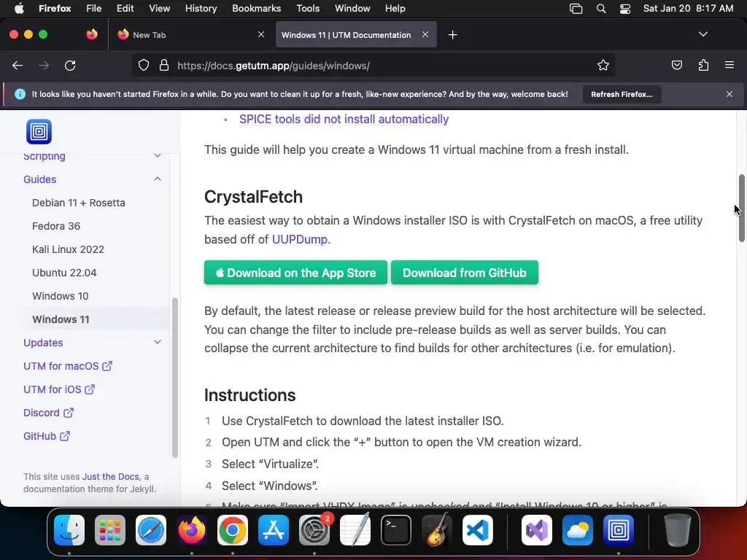Open the Kali Linux 2022 guide
The width and height of the screenshot is (747, 560).
click(68, 249)
